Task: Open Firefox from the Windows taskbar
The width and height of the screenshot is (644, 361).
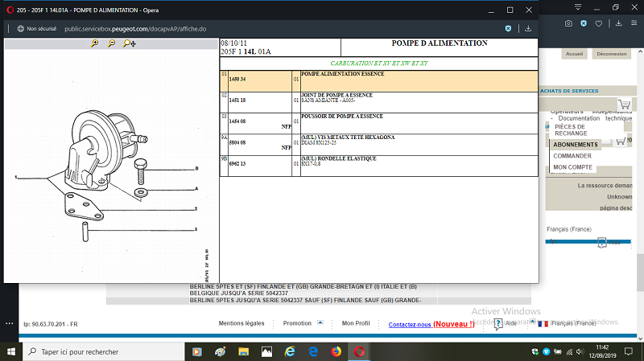Action: click(336, 351)
